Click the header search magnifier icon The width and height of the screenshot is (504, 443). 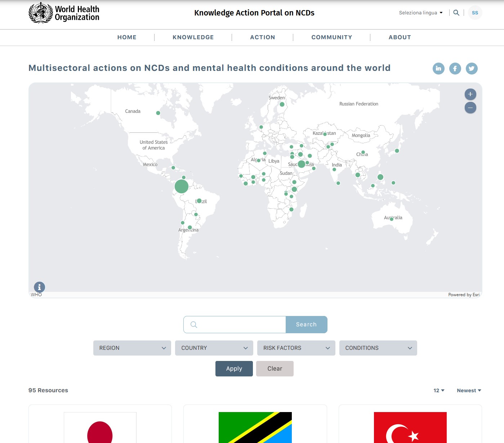point(456,13)
